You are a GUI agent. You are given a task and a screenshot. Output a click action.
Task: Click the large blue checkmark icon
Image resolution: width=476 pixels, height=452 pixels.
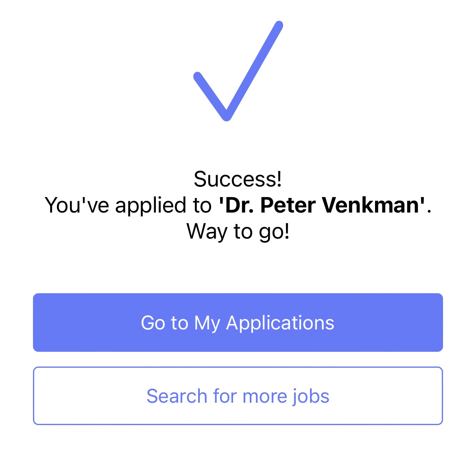tap(238, 71)
